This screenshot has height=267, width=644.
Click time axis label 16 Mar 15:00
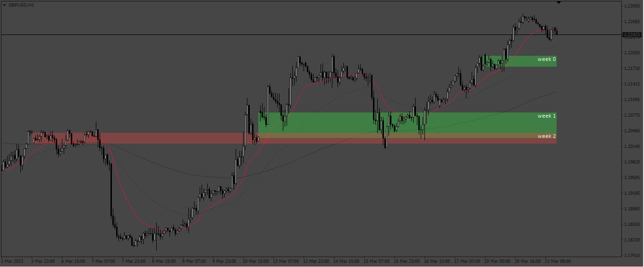(x=437, y=260)
